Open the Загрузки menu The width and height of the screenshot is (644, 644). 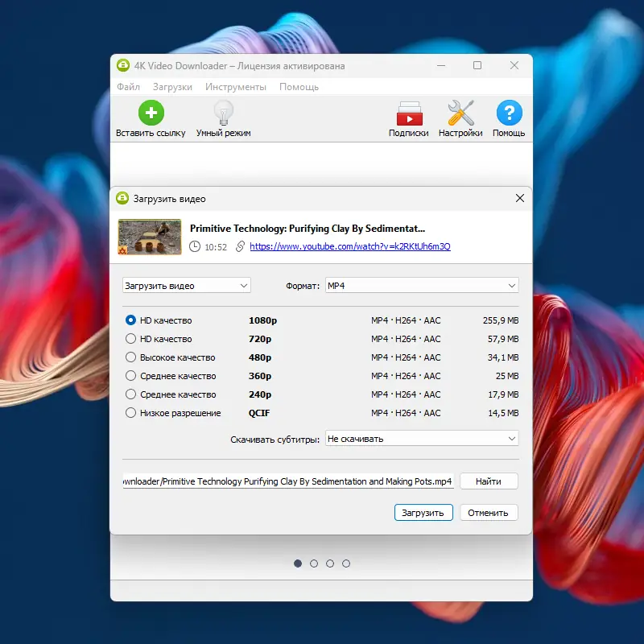[x=172, y=87]
